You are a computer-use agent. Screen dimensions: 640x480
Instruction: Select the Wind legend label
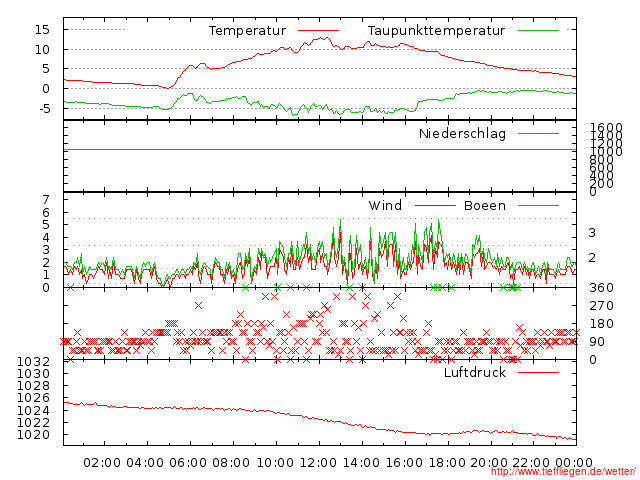385,206
